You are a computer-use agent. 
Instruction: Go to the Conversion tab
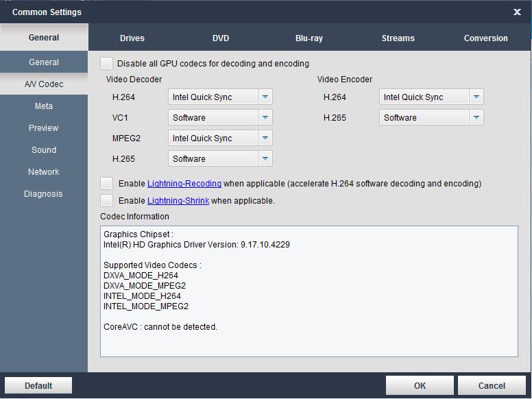click(x=485, y=38)
